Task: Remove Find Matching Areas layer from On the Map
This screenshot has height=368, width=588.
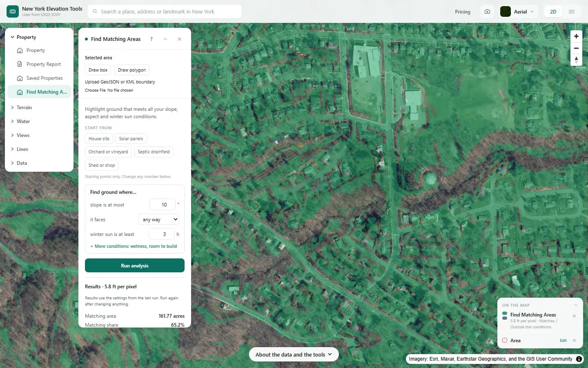Action: click(574, 316)
